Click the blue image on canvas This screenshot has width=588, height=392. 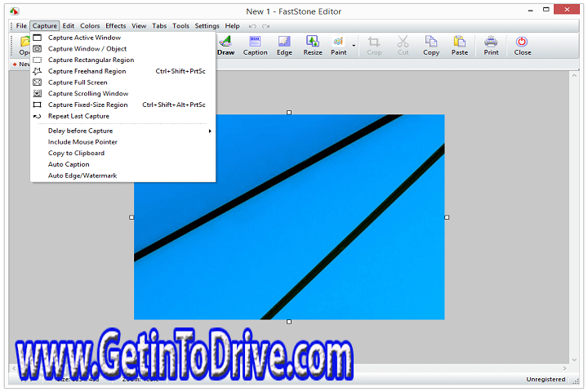pos(289,217)
